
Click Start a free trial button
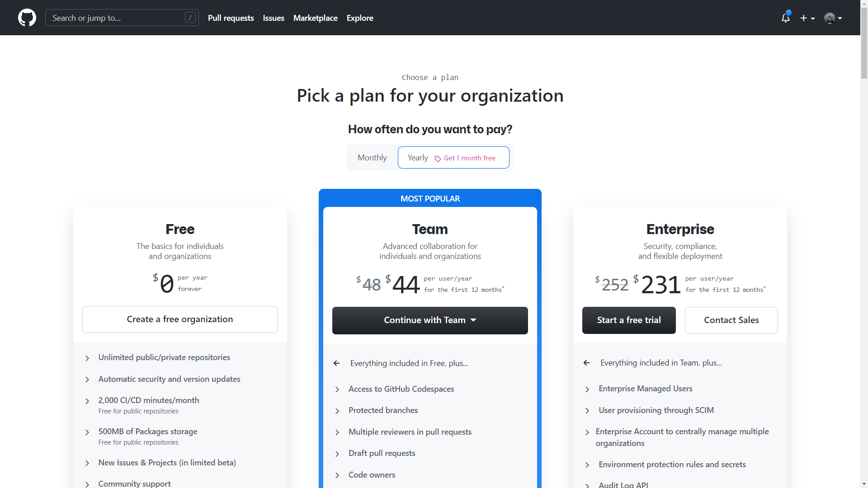(629, 320)
